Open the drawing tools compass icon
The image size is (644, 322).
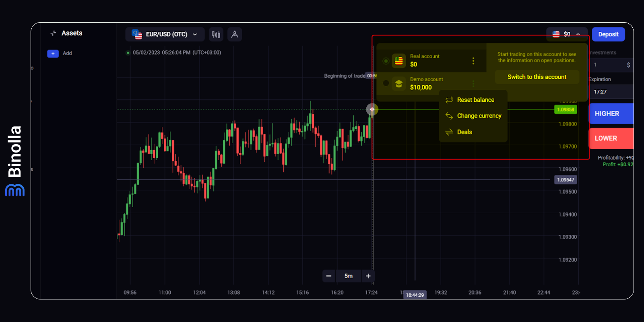[235, 35]
